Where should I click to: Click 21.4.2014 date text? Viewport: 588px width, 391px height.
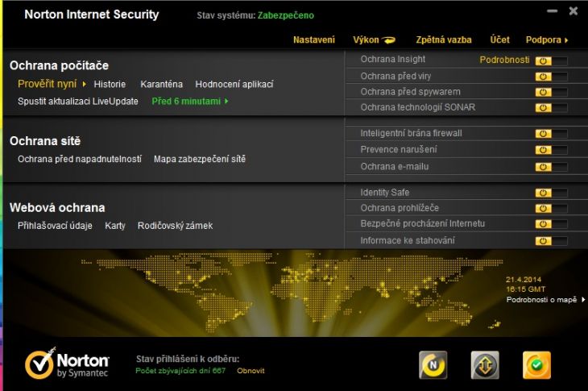point(523,280)
